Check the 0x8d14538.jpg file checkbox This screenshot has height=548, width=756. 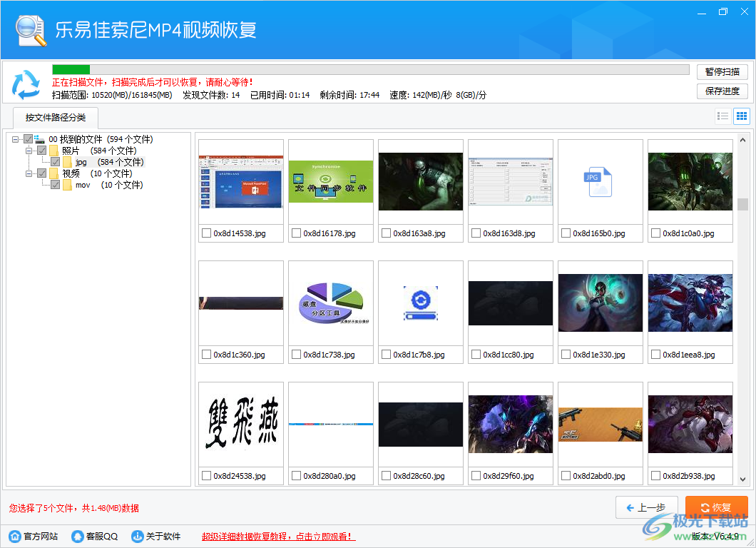click(x=206, y=233)
